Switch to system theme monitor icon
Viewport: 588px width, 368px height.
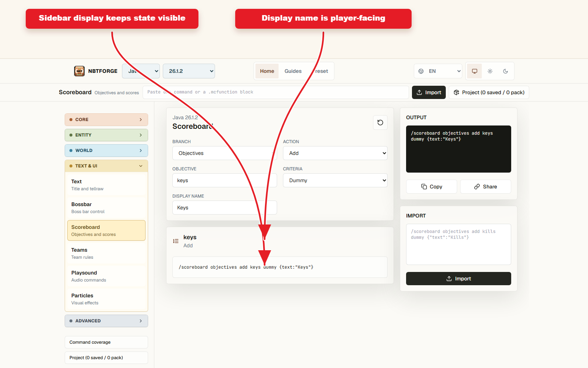(474, 71)
